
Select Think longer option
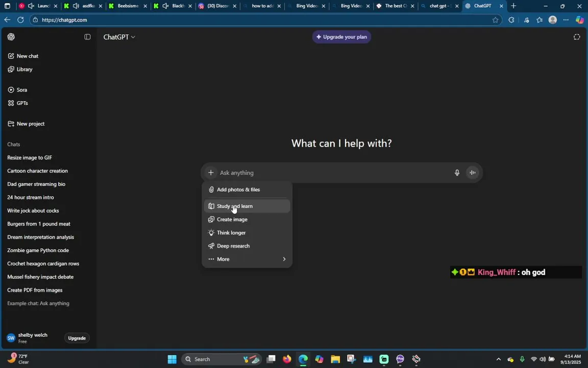pyautogui.click(x=247, y=233)
